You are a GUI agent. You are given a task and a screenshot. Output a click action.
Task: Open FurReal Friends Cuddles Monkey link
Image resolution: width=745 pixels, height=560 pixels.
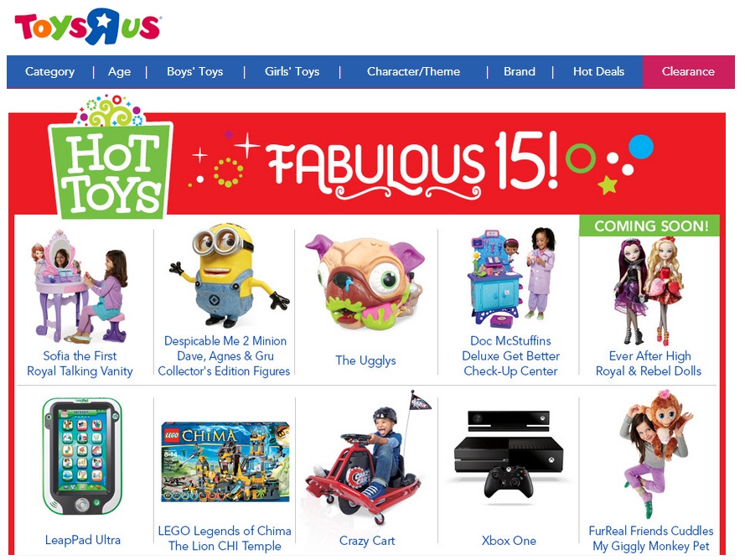click(651, 538)
